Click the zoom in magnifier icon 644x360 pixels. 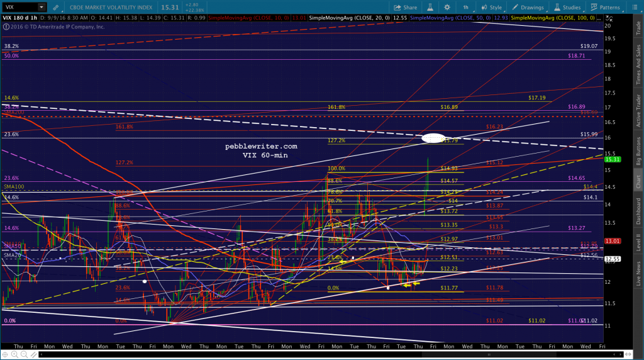coord(15,354)
